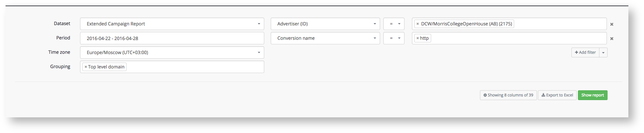Expand the Add filter arrow menu

tap(603, 52)
